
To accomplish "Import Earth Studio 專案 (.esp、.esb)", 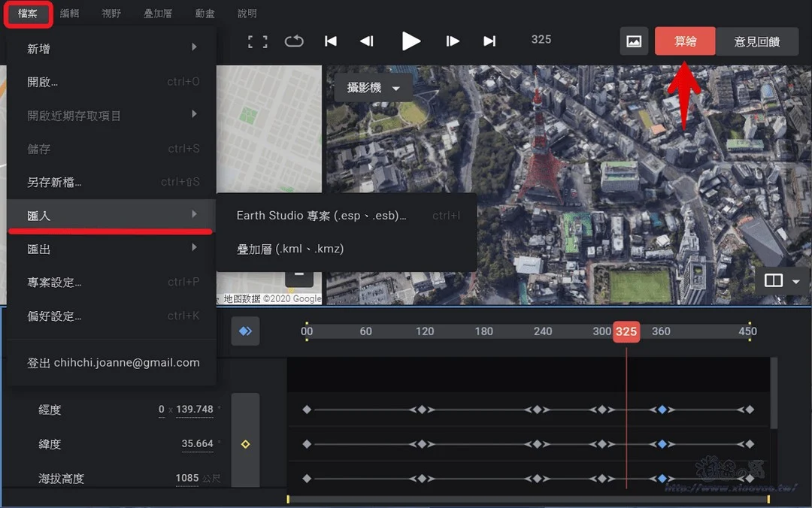I will (x=346, y=216).
